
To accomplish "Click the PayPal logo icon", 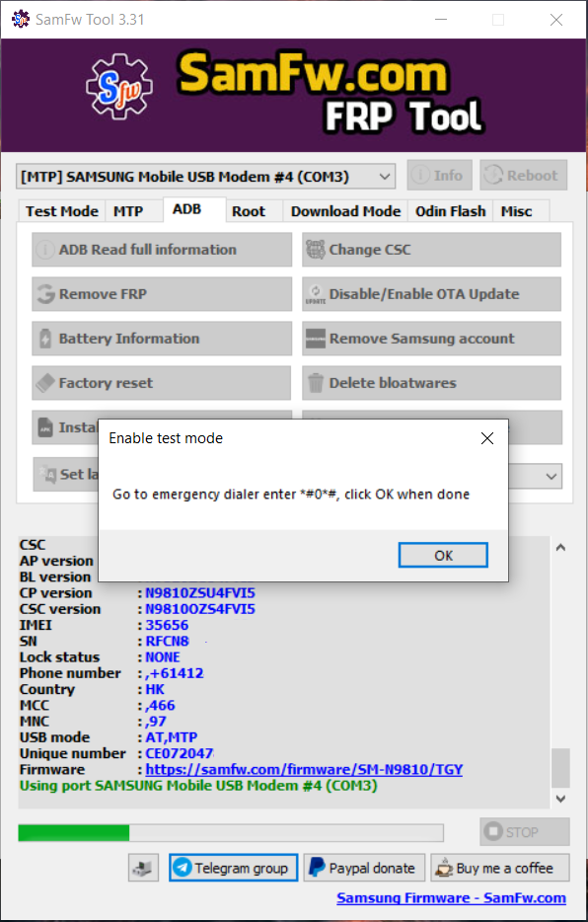I will (317, 868).
